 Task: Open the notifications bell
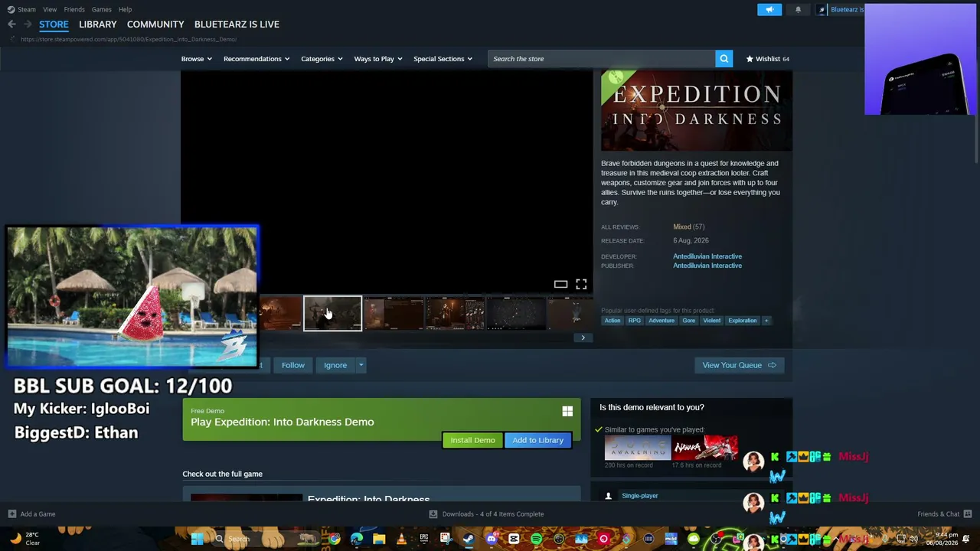click(798, 10)
